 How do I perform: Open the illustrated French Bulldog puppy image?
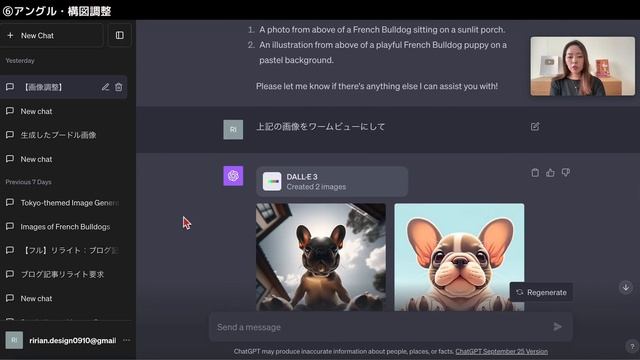pos(459,257)
